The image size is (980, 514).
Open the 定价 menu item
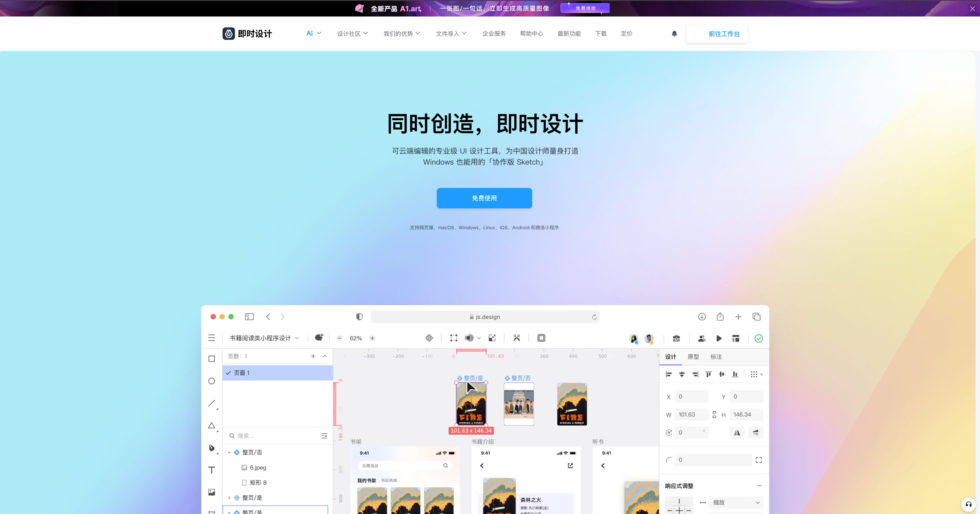[626, 33]
